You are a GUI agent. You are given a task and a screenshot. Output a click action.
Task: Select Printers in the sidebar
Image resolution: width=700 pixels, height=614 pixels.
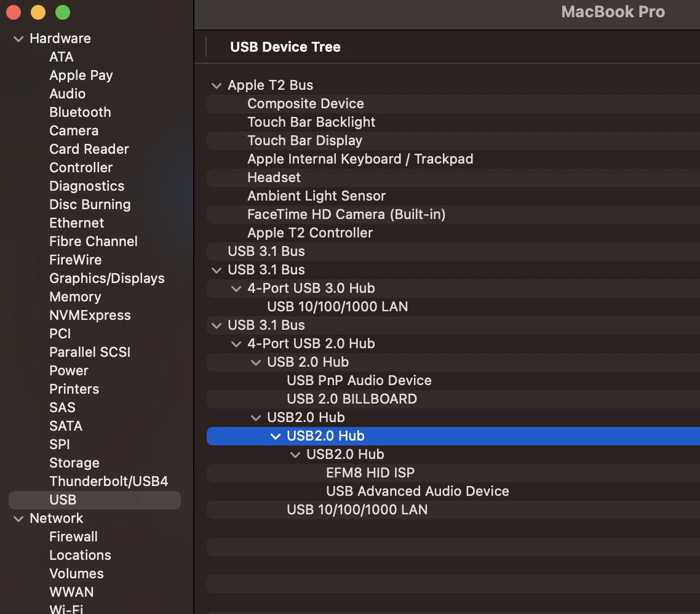74,389
